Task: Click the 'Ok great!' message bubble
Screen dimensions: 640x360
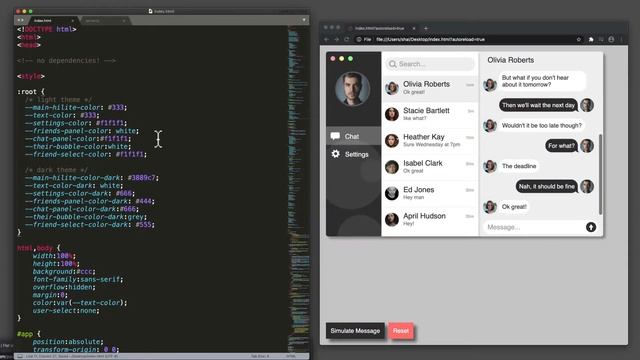Action: click(514, 207)
